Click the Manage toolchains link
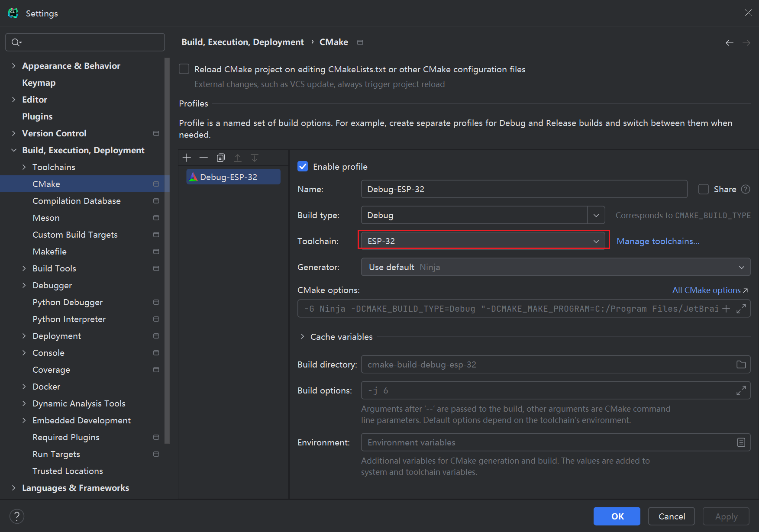Image resolution: width=759 pixels, height=532 pixels. point(658,241)
